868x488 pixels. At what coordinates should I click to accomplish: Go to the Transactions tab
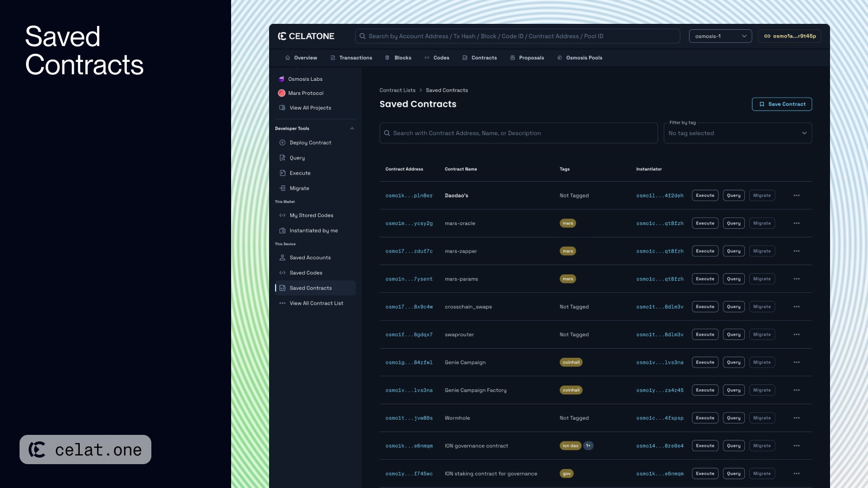351,57
